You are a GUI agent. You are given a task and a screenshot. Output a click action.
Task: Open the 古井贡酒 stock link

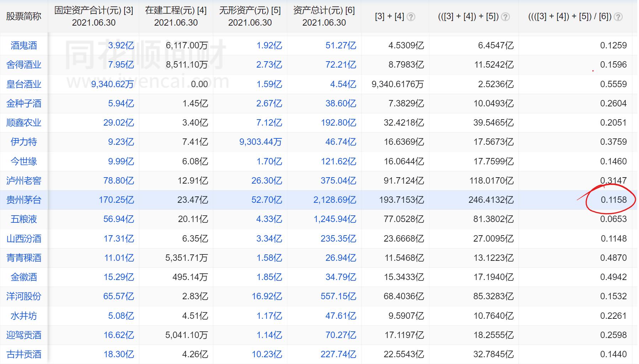(24, 354)
